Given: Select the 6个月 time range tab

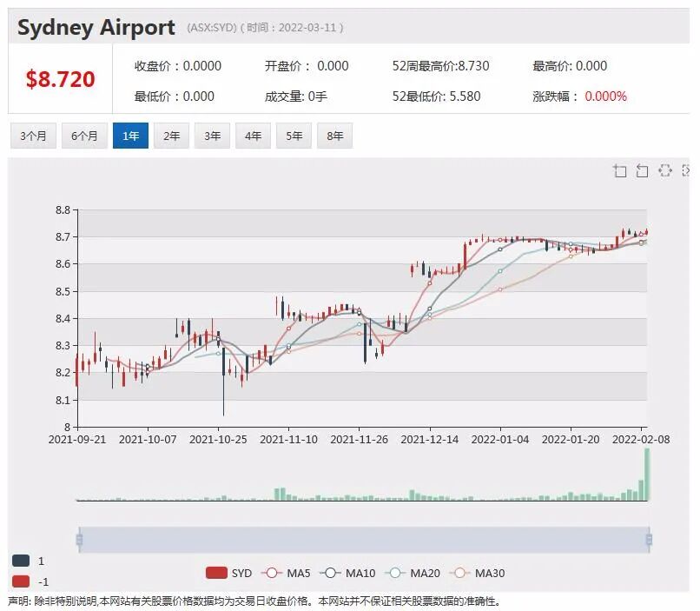Looking at the screenshot, I should point(84,136).
